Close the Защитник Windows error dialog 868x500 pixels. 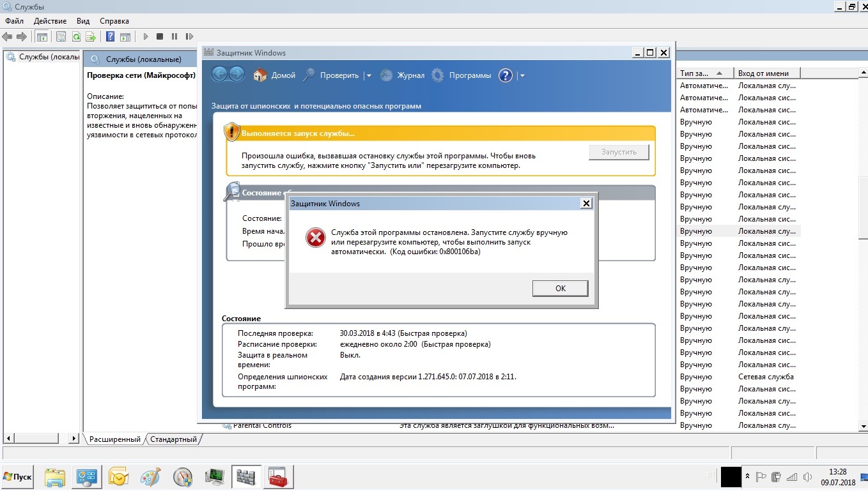point(585,204)
